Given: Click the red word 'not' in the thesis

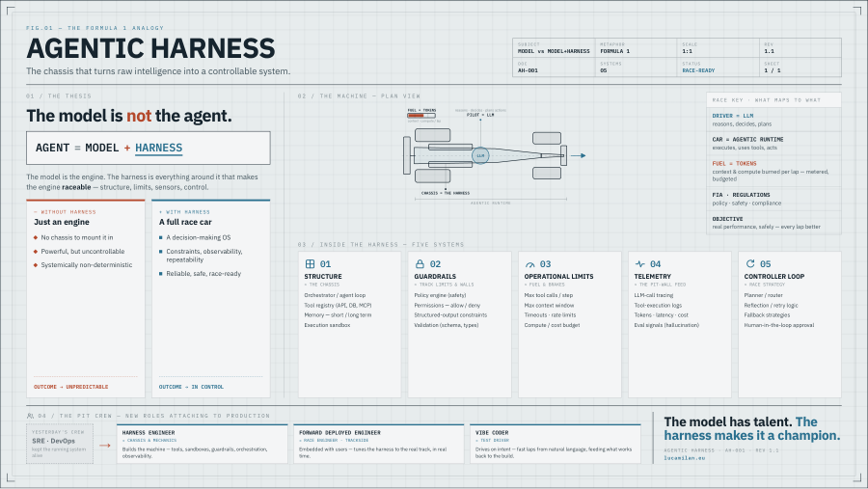Looking at the screenshot, I should click(139, 116).
